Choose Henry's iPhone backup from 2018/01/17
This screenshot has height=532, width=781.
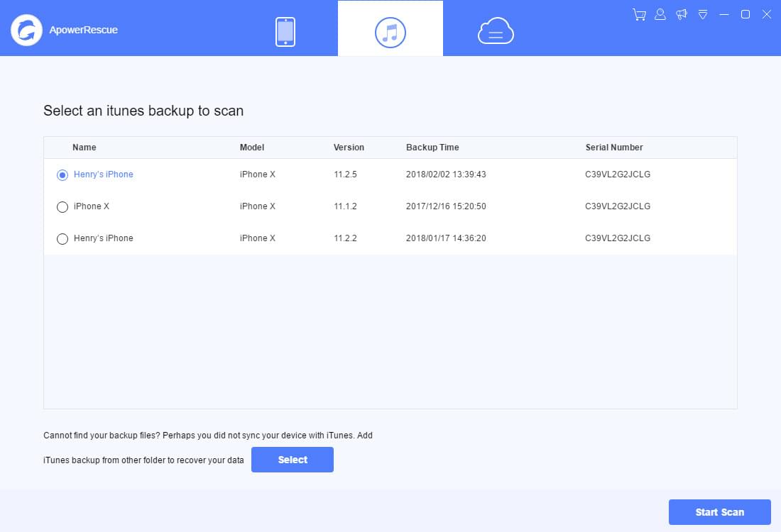62,238
